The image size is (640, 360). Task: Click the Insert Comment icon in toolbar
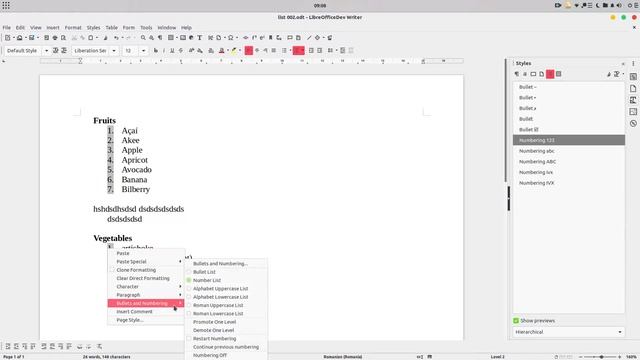click(290, 38)
